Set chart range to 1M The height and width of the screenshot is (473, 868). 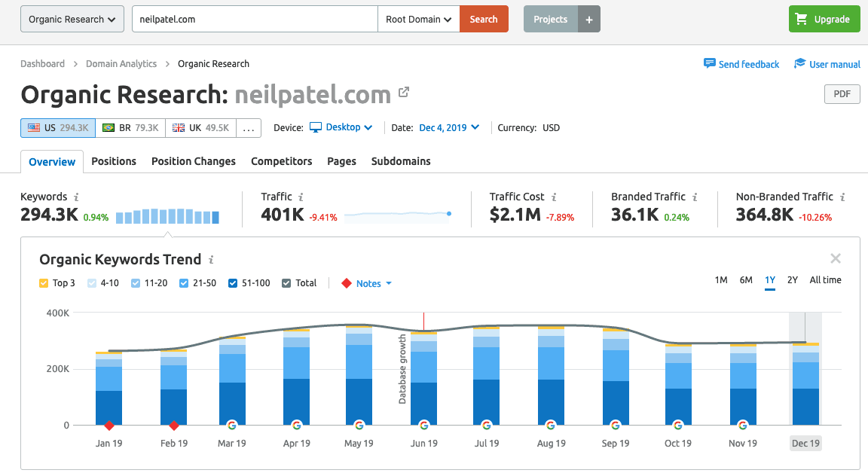coord(721,280)
